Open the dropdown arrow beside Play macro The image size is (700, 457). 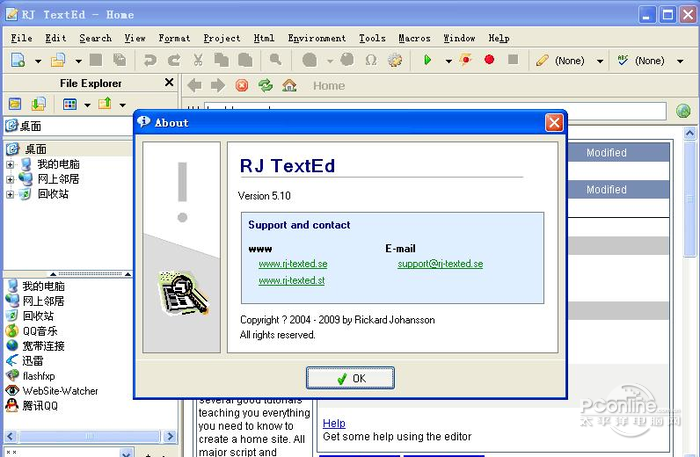point(448,61)
